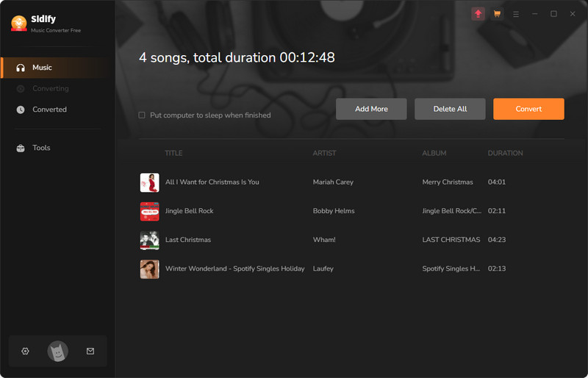Select Winter Wonderland - Spotify Singles Holiday title
Image resolution: width=588 pixels, height=378 pixels.
(235, 268)
